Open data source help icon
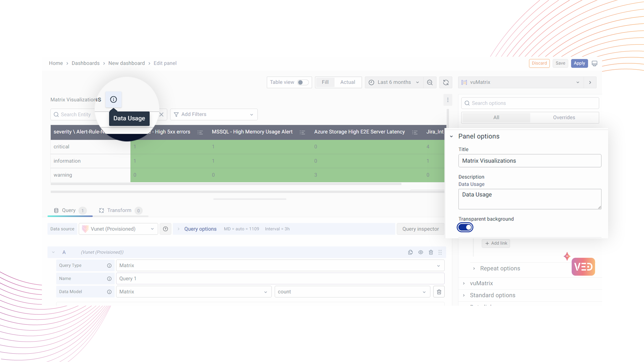 click(x=165, y=229)
